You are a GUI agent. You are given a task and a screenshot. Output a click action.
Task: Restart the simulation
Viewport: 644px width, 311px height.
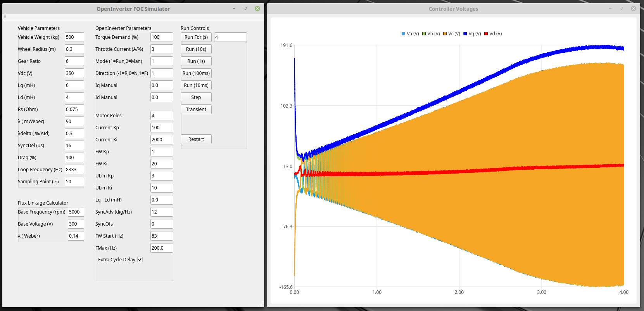click(x=196, y=139)
